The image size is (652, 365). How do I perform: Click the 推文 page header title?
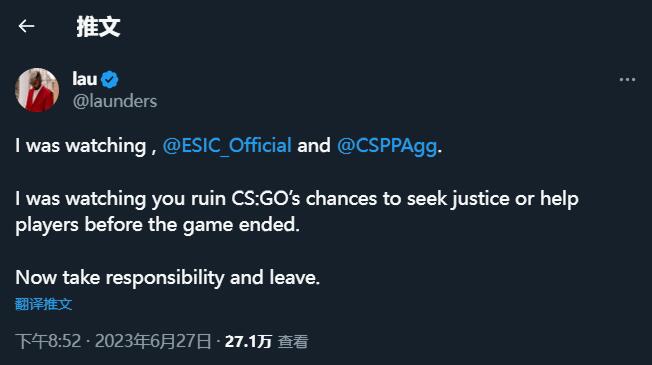tap(98, 27)
